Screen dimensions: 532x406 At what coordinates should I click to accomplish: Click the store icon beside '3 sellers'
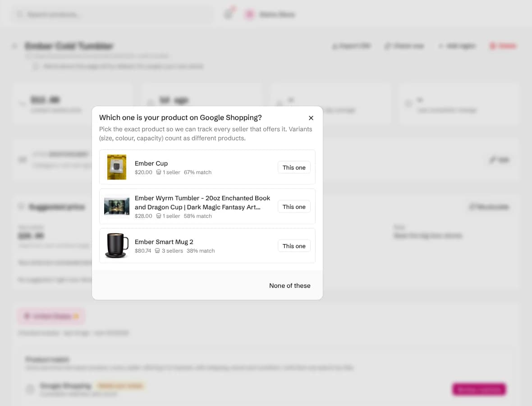pyautogui.click(x=157, y=250)
